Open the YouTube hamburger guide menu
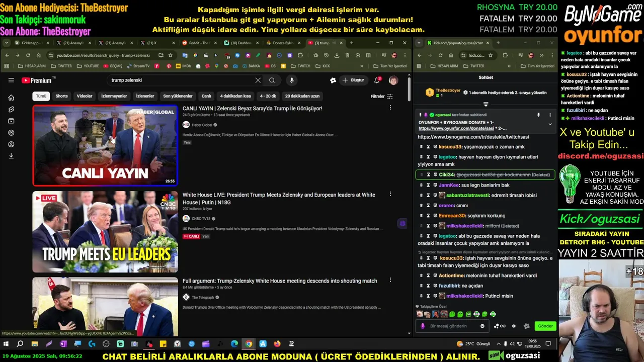644x362 pixels. pyautogui.click(x=11, y=80)
